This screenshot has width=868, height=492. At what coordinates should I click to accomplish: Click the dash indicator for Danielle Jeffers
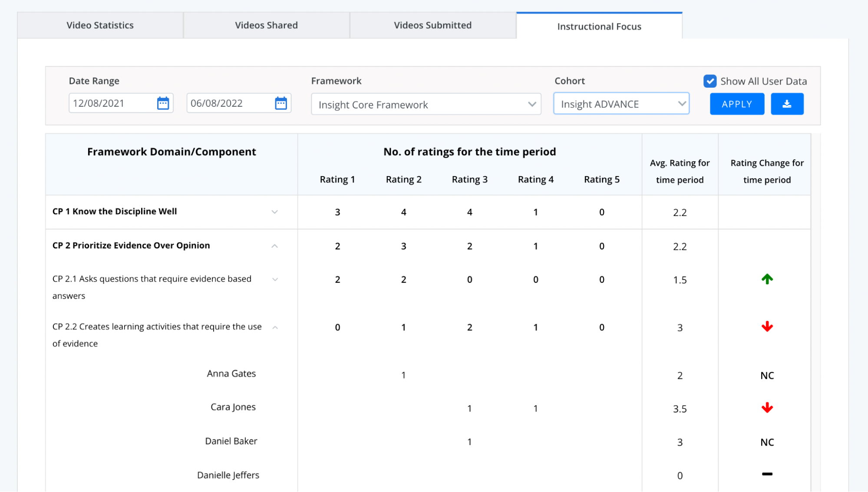point(767,474)
